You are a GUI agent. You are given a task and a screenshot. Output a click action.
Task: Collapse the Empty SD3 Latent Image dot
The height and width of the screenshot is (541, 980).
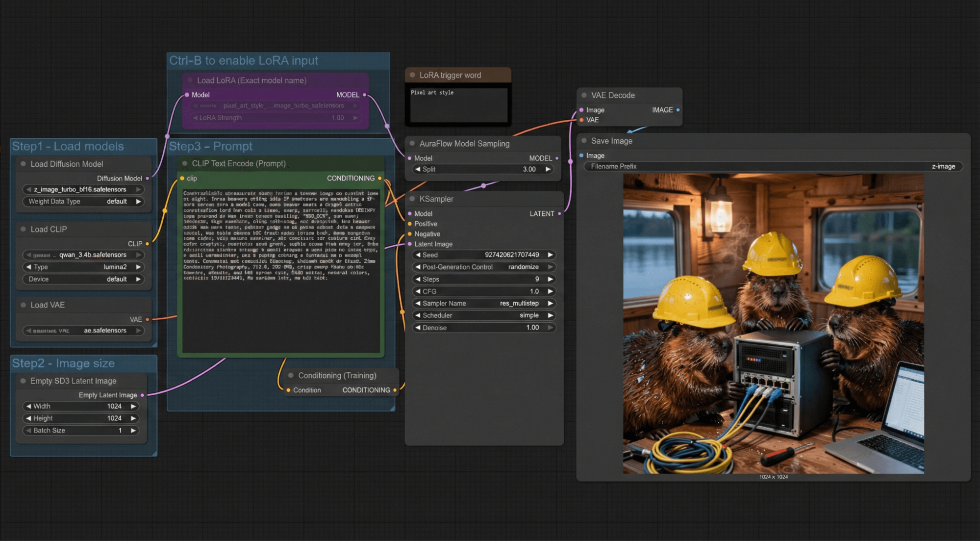23,381
